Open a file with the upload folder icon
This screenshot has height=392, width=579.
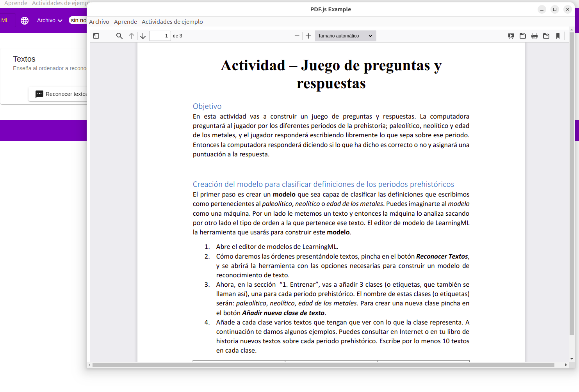tap(523, 36)
